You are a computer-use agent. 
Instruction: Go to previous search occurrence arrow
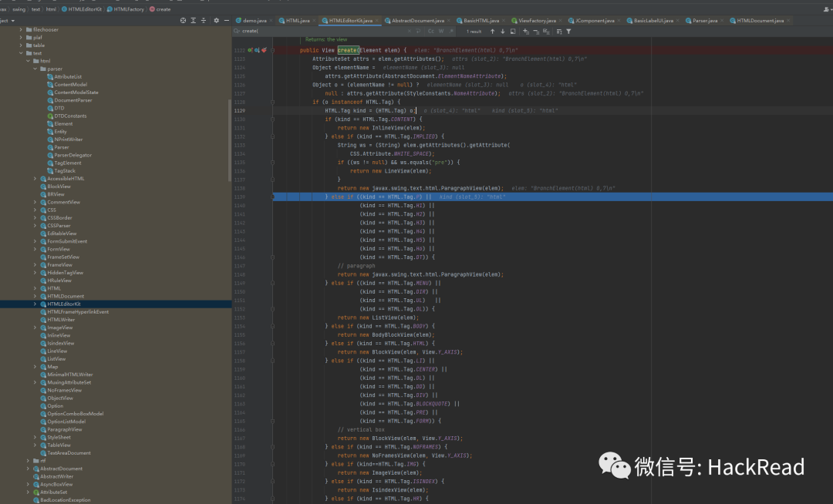pos(492,32)
